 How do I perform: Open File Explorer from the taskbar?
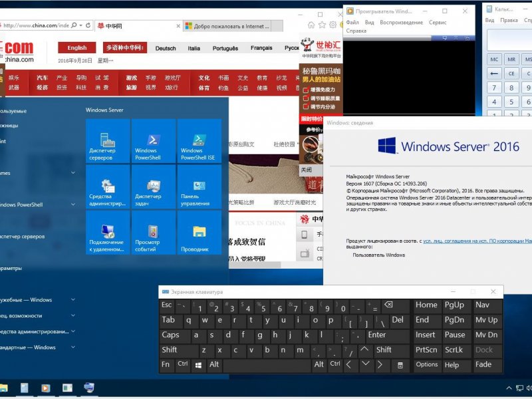3,388
